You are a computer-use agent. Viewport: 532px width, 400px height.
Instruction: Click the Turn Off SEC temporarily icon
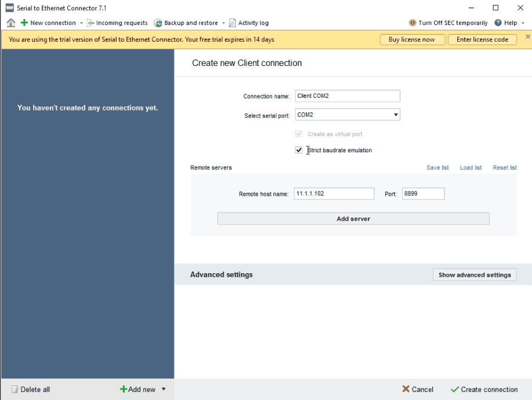pyautogui.click(x=413, y=23)
